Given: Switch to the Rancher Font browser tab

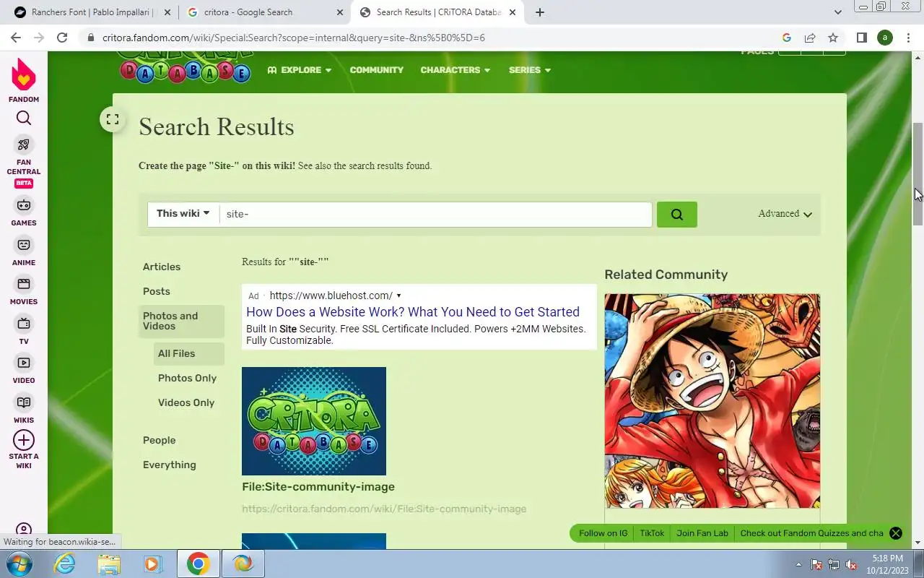Looking at the screenshot, I should click(x=93, y=12).
